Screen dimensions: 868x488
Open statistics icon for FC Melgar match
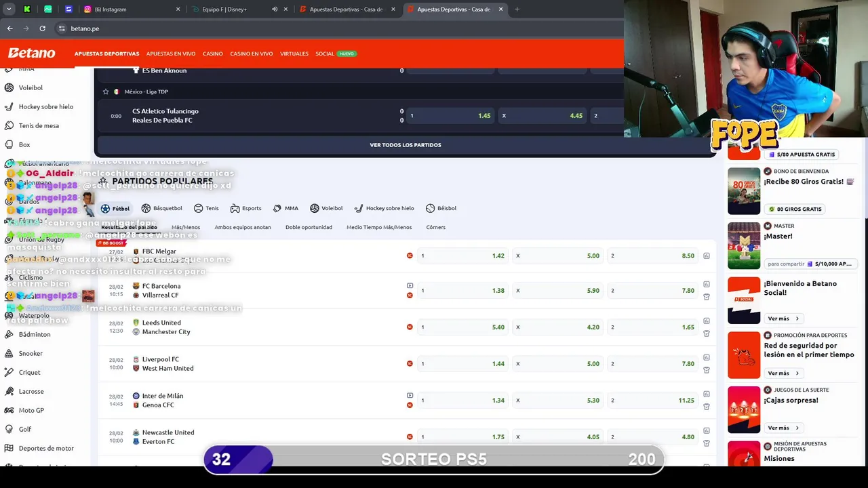click(x=706, y=256)
